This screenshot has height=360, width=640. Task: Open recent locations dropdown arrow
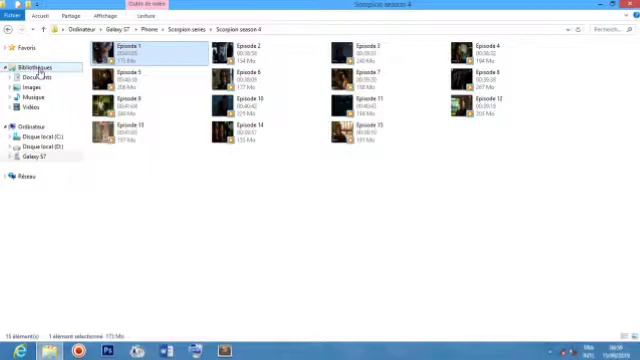[x=33, y=29]
